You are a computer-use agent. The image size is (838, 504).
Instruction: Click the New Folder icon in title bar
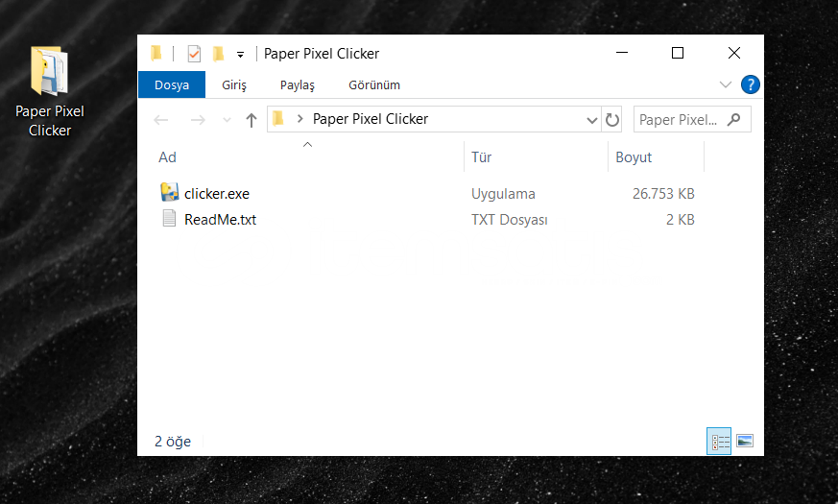coord(219,54)
